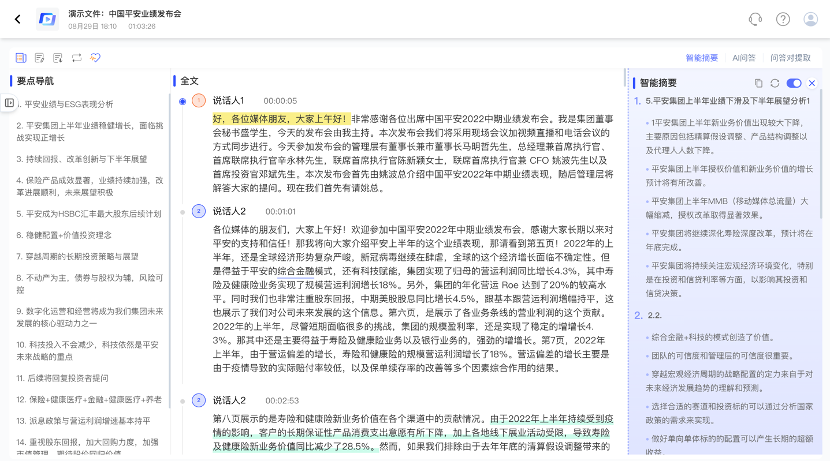830x462 pixels.
Task: Click speaker 1 avatar at 00:00:05
Action: click(199, 101)
